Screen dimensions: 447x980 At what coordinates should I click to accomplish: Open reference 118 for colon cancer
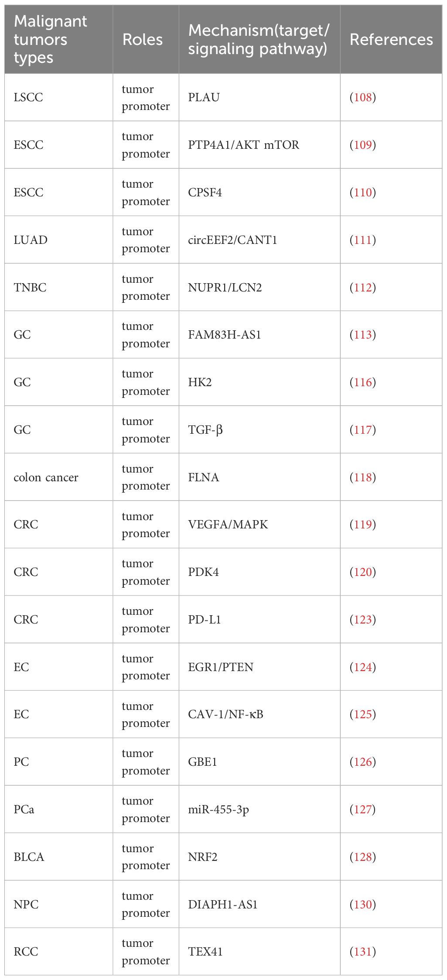pyautogui.click(x=362, y=477)
